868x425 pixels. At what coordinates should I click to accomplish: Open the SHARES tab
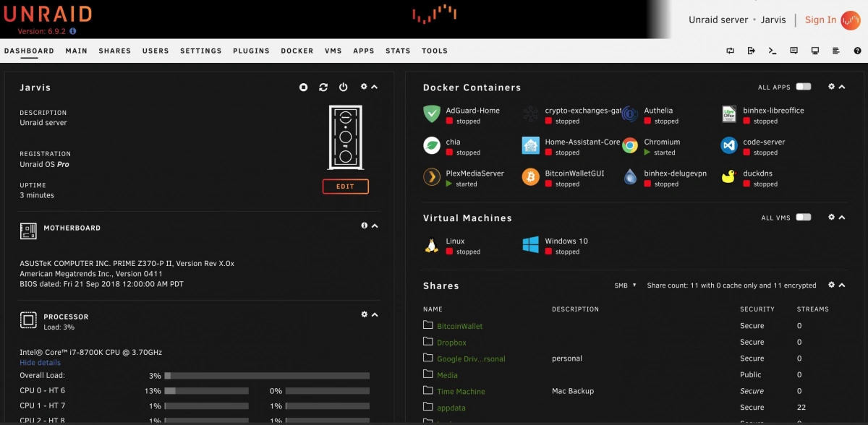(x=115, y=51)
